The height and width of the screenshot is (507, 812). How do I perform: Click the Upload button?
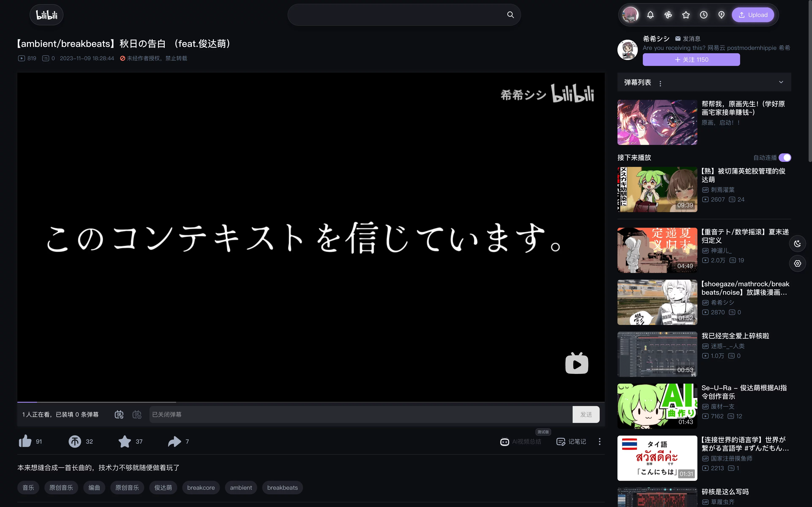pyautogui.click(x=753, y=15)
